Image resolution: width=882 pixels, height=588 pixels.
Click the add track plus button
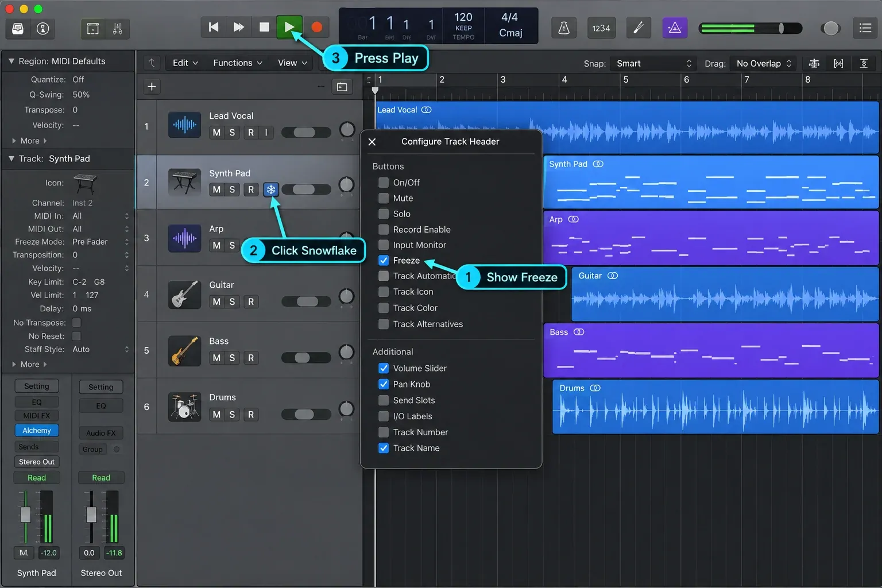pos(152,87)
